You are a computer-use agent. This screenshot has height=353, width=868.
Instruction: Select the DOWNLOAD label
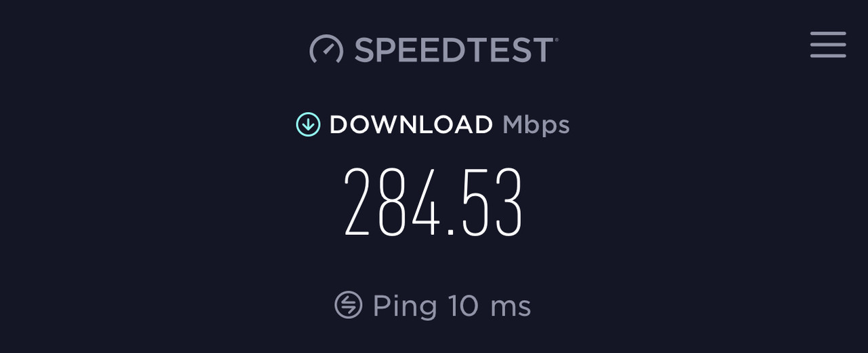(411, 125)
